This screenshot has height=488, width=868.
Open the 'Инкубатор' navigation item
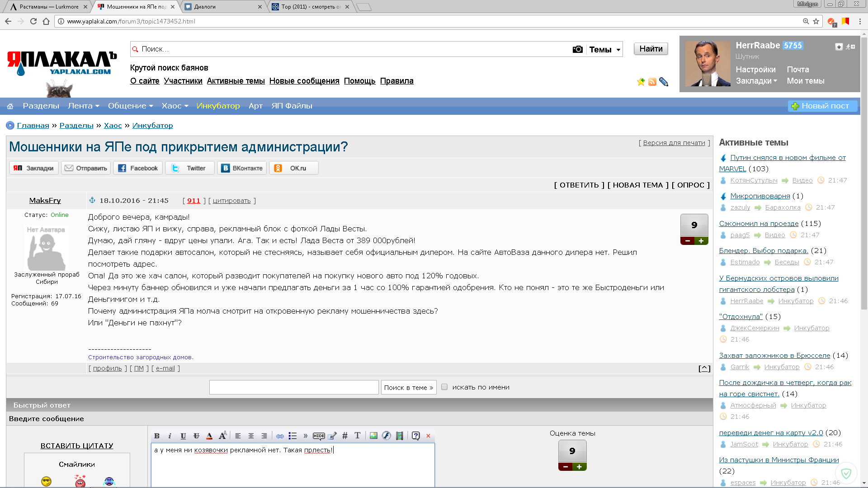coord(218,106)
